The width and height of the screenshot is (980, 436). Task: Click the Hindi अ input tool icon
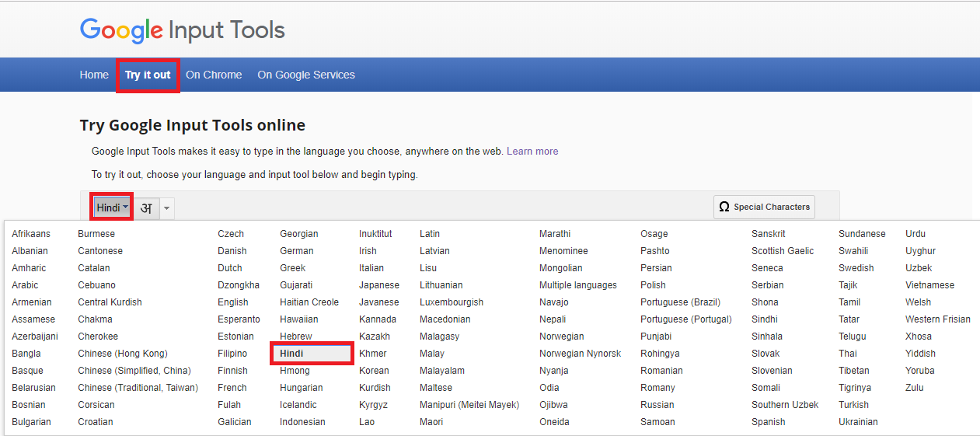click(146, 208)
